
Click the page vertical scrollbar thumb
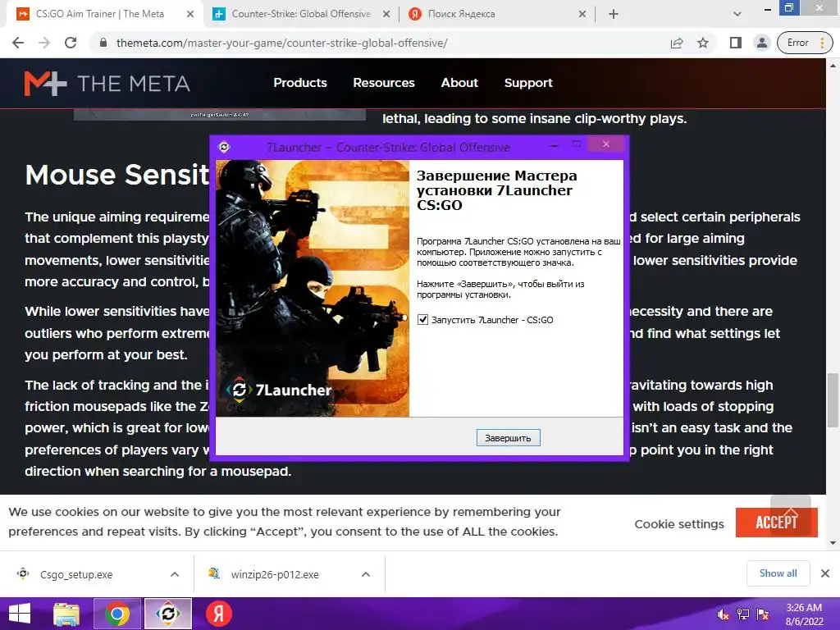tap(833, 399)
